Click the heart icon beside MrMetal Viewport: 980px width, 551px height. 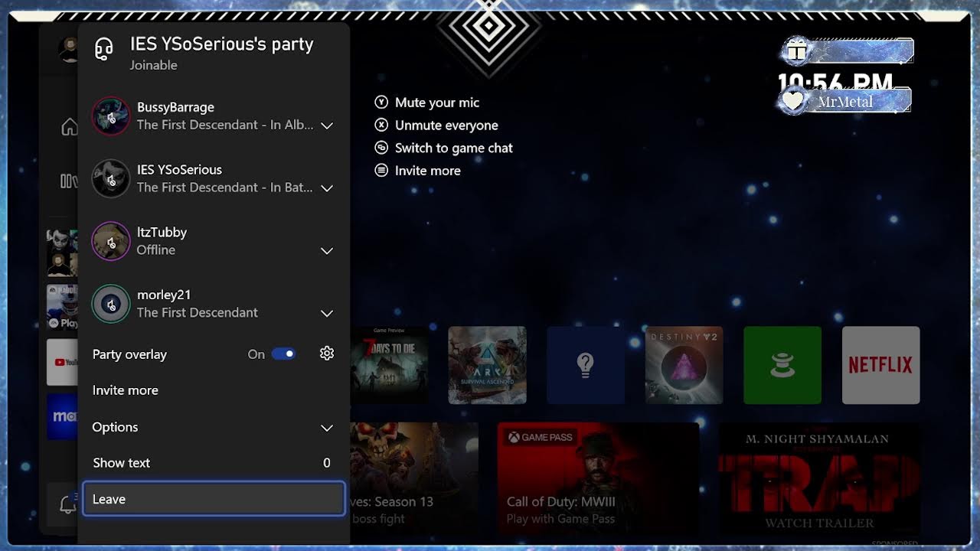coord(793,101)
